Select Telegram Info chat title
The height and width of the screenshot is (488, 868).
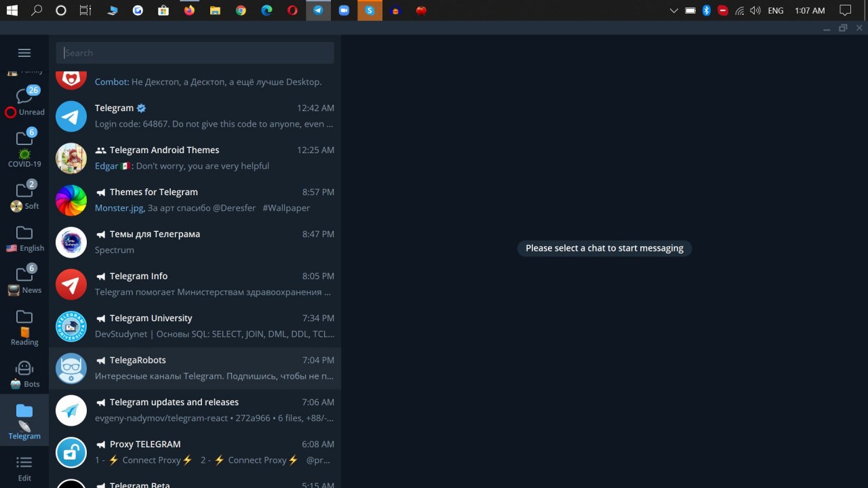click(x=138, y=276)
